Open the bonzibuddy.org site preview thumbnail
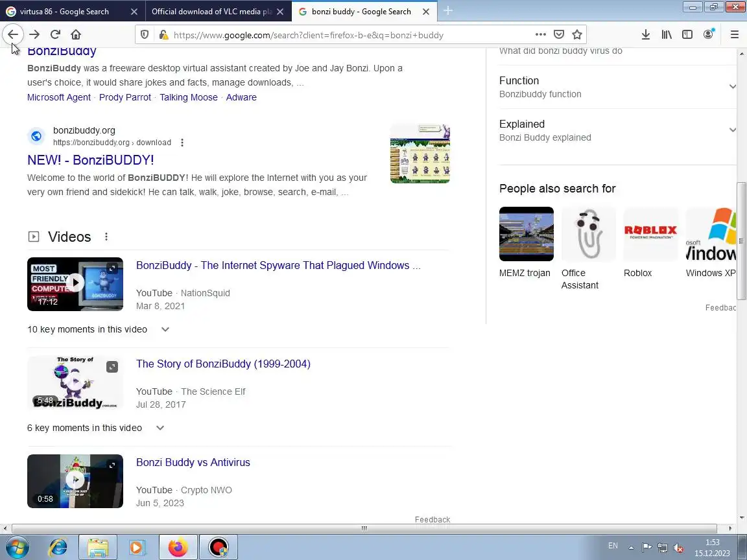 pos(420,154)
